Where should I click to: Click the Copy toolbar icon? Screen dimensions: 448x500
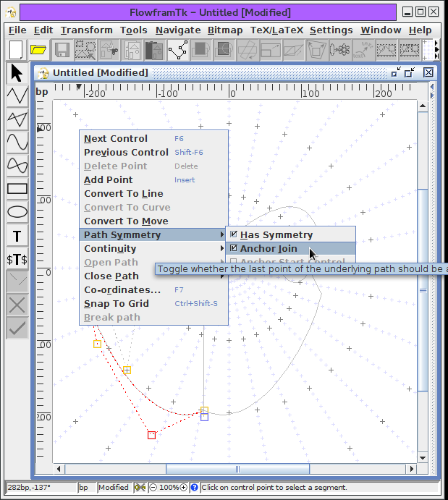(132, 50)
